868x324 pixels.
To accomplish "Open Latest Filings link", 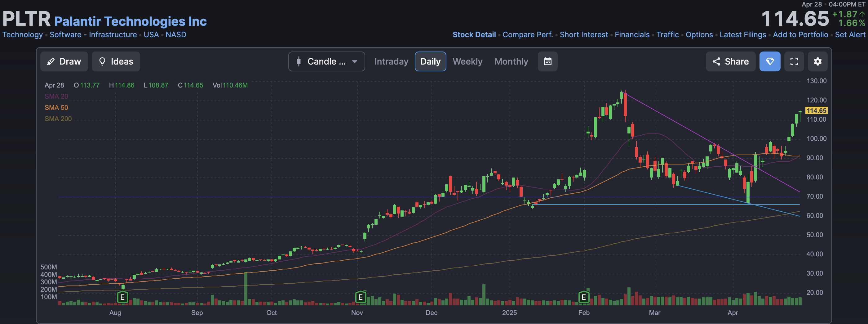I will [x=743, y=35].
